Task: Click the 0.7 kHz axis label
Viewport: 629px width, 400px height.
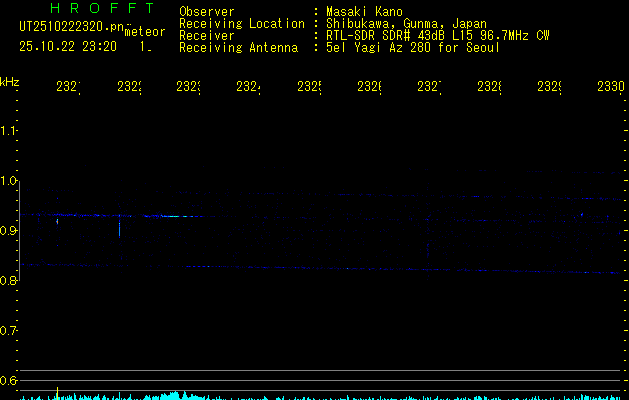Action: (x=9, y=331)
